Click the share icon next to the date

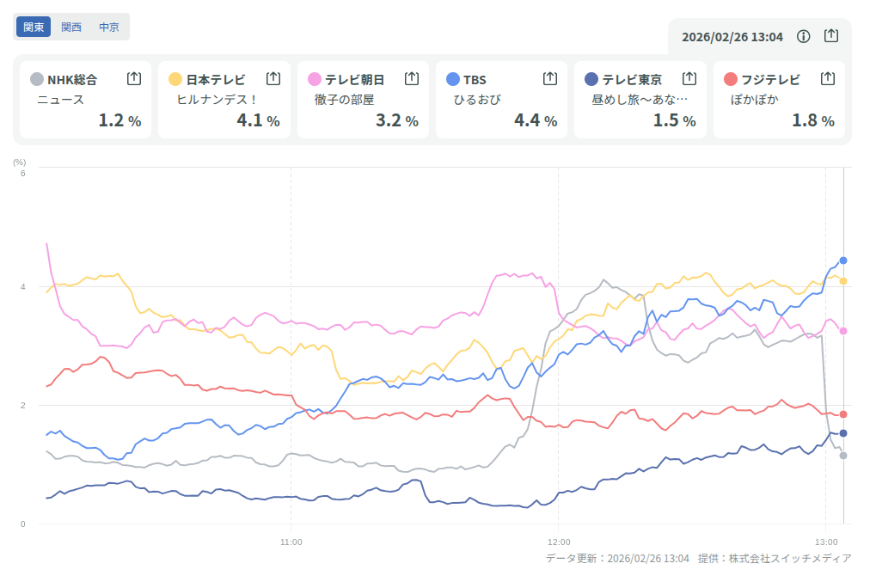coord(830,36)
